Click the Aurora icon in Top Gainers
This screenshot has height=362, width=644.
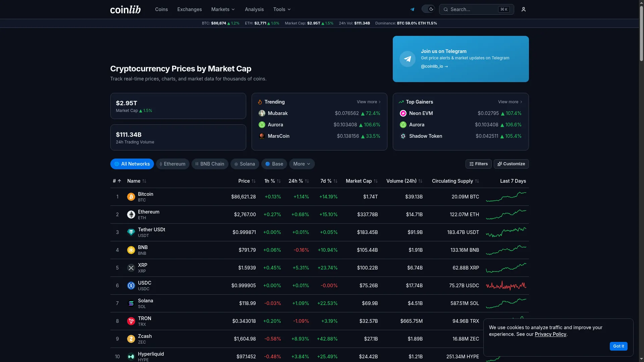[x=403, y=125]
